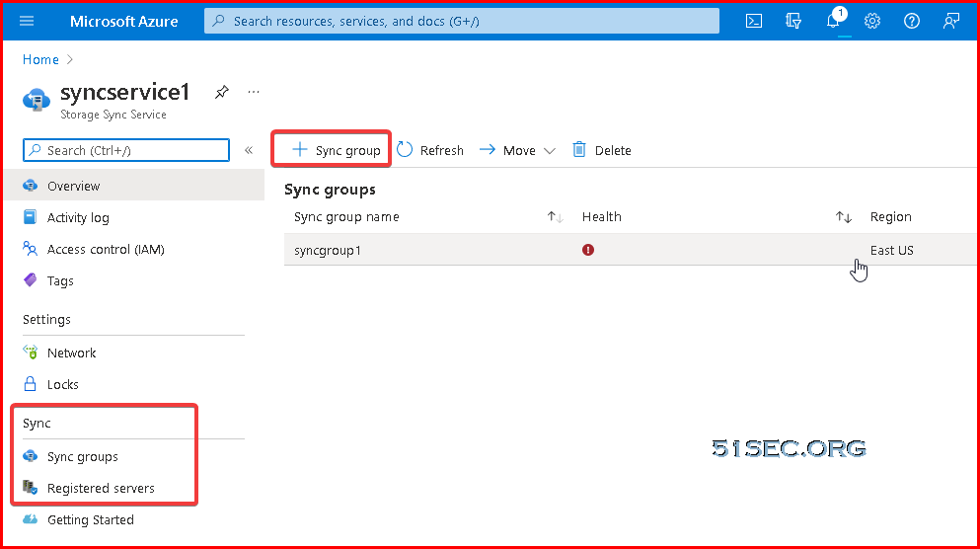Focus the top Azure search box
The image size is (980, 549).
pos(461,22)
